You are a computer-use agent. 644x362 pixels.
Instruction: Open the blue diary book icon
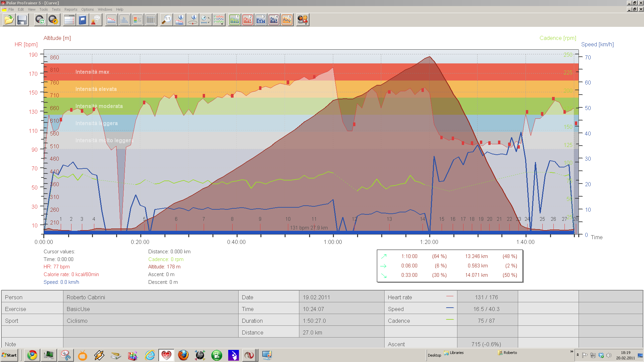pos(82,20)
